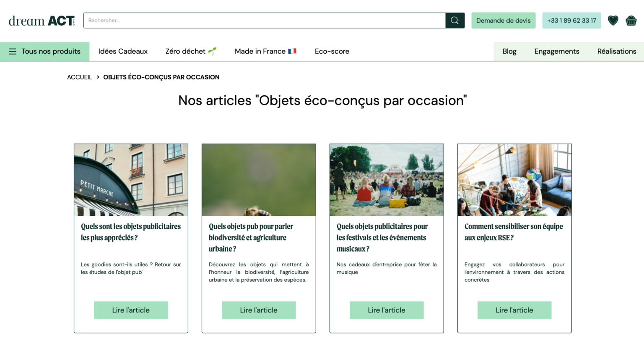Go to Idées Cadeaux

[x=123, y=51]
